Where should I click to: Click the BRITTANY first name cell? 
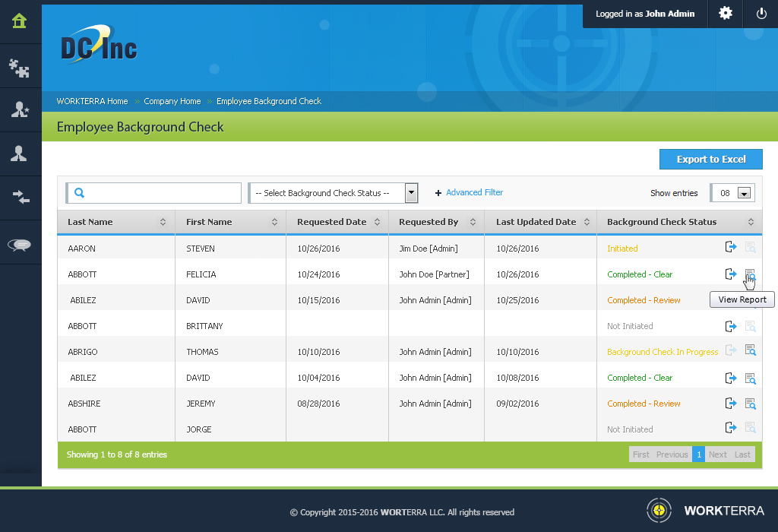tap(204, 326)
